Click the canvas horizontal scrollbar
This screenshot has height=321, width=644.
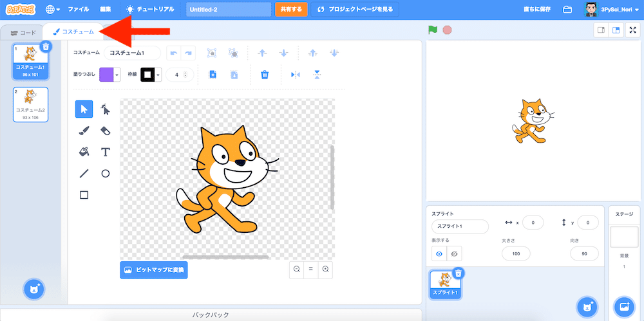(225, 257)
